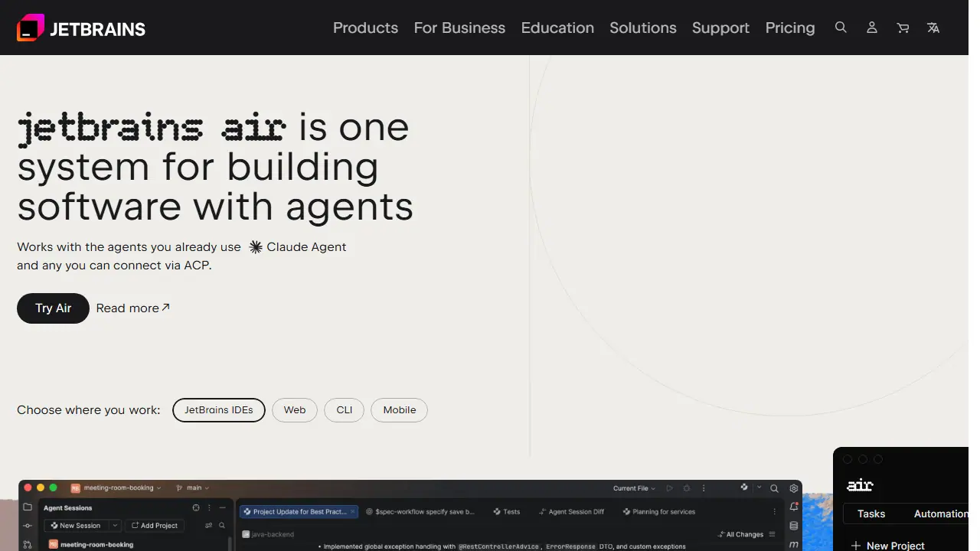Viewport: 980px width, 551px height.
Task: Open the language selector icon
Action: (x=933, y=28)
